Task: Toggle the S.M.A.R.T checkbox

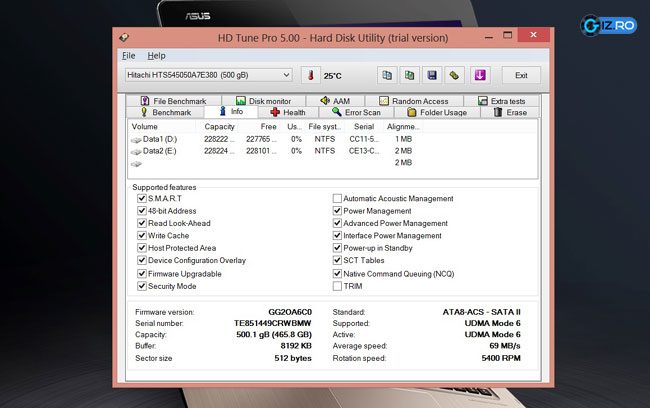Action: pos(142,199)
